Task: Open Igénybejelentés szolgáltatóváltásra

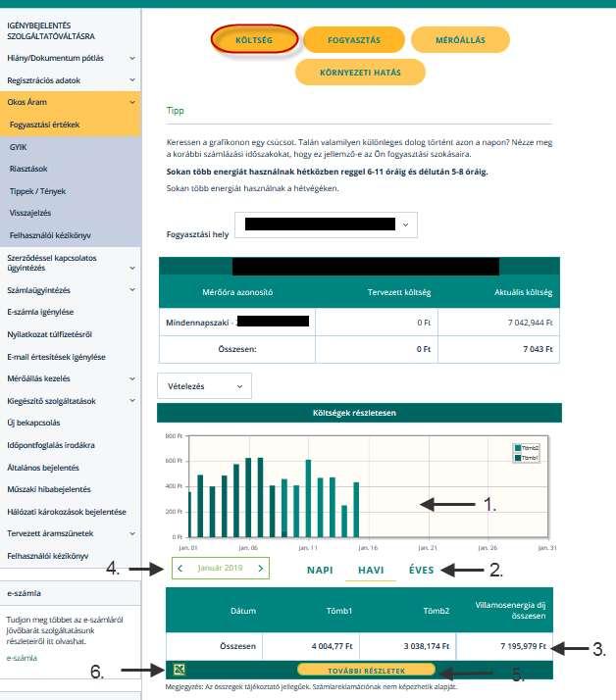Action: tap(51, 30)
